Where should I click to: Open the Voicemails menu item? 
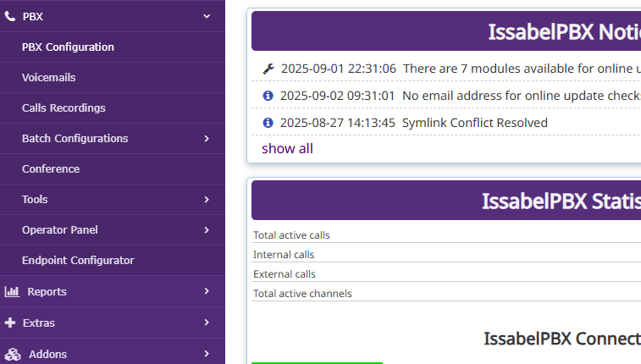click(x=48, y=77)
